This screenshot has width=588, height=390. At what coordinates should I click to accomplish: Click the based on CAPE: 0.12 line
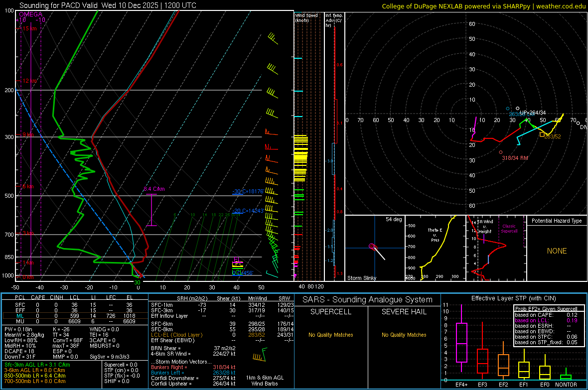point(546,315)
